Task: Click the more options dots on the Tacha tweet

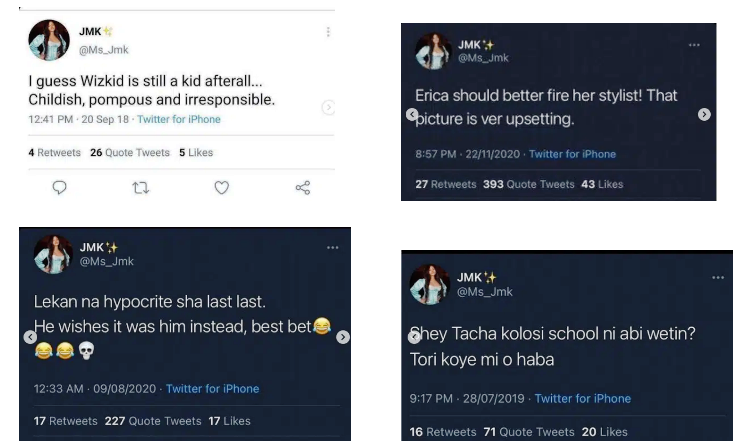Action: 715,277
